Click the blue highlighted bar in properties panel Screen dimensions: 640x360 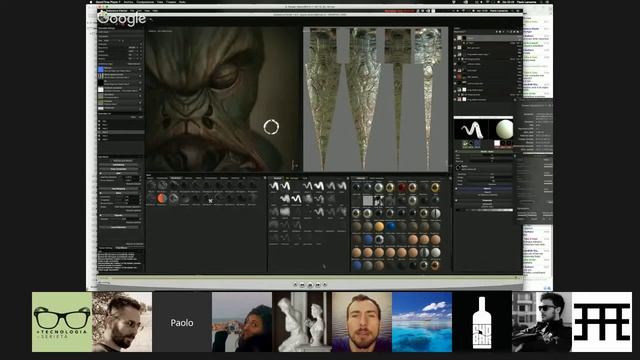point(485,189)
